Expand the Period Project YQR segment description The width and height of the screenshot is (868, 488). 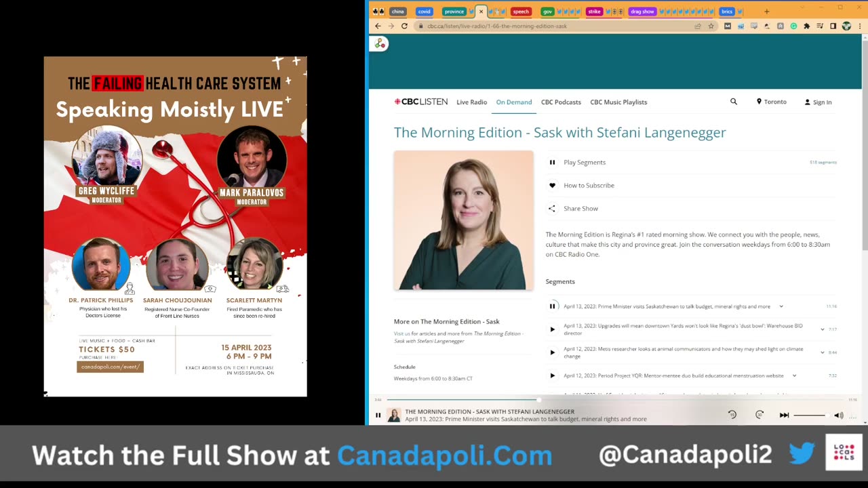tap(794, 375)
